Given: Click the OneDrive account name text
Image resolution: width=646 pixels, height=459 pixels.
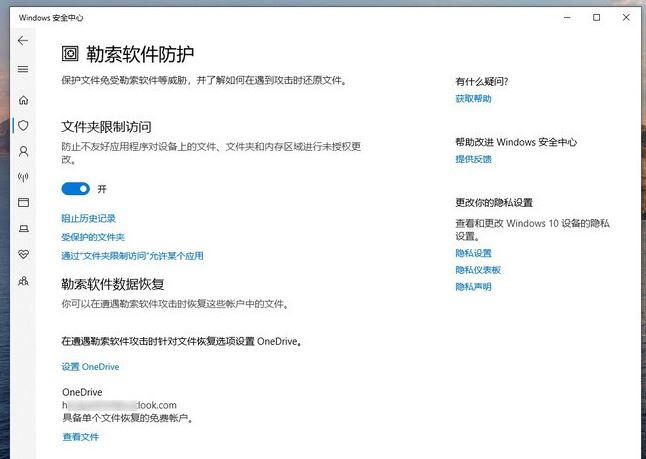Looking at the screenshot, I should (82, 392).
